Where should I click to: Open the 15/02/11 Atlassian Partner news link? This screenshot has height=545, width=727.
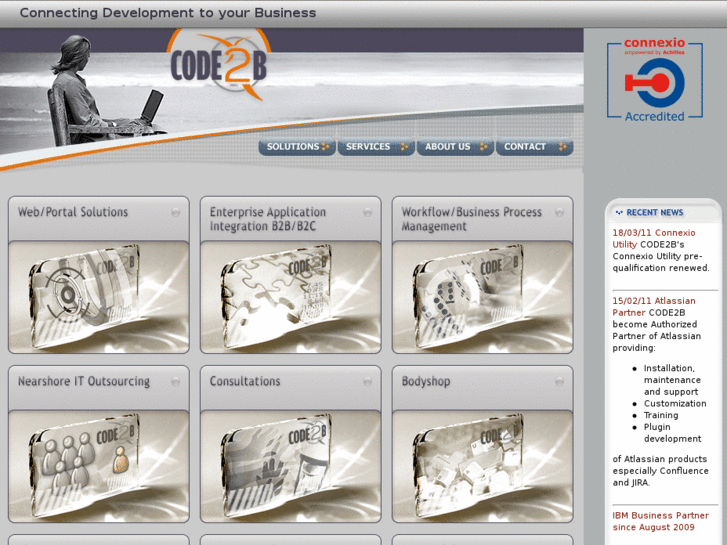click(653, 307)
